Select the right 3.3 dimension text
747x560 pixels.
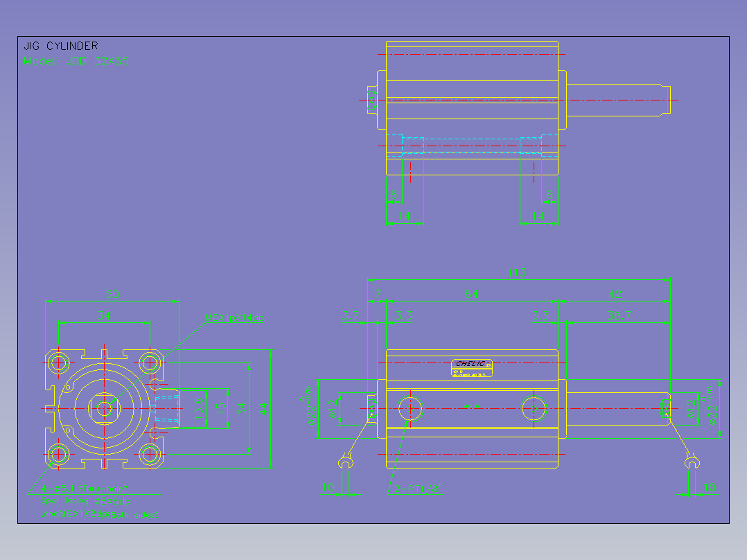coord(541,315)
